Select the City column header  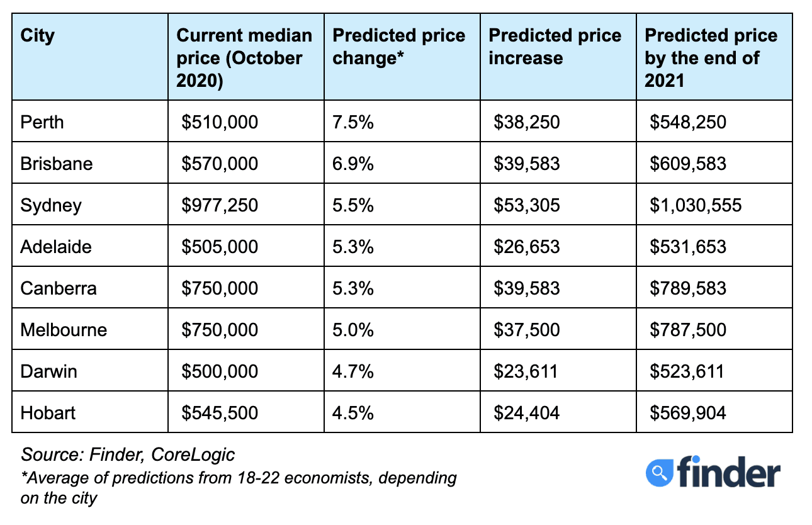click(38, 35)
